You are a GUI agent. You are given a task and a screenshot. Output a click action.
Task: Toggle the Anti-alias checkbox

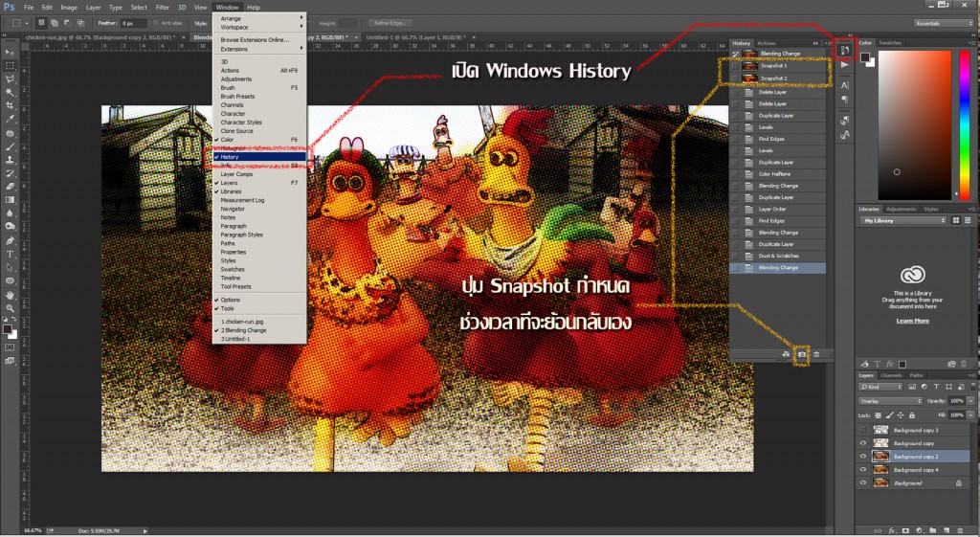pos(156,23)
